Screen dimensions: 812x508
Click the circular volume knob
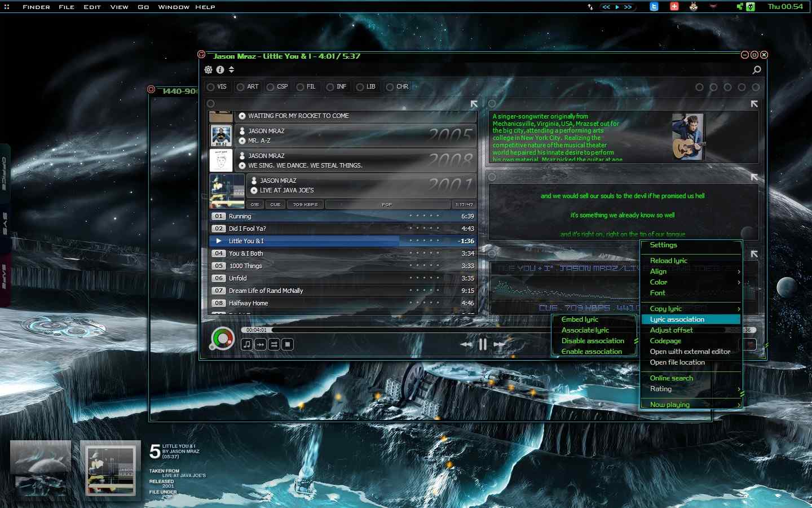223,339
